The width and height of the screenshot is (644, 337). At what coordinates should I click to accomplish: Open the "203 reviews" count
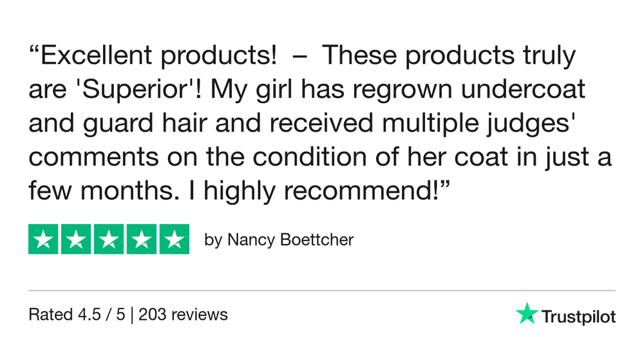pos(183,314)
